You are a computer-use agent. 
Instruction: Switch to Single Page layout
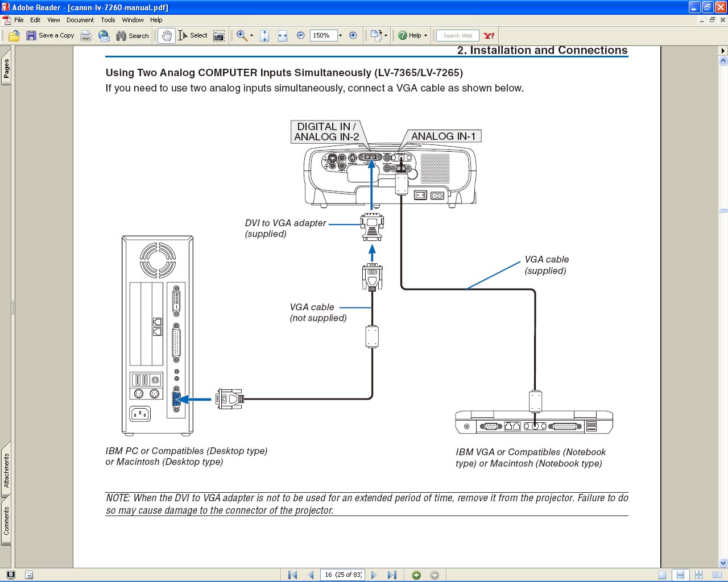click(x=662, y=575)
